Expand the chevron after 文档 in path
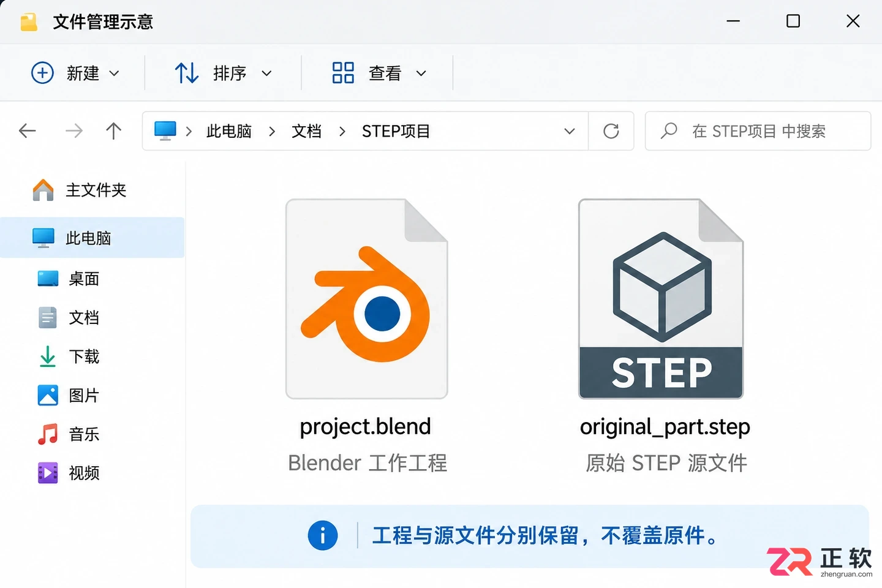This screenshot has width=882, height=588. pos(342,131)
